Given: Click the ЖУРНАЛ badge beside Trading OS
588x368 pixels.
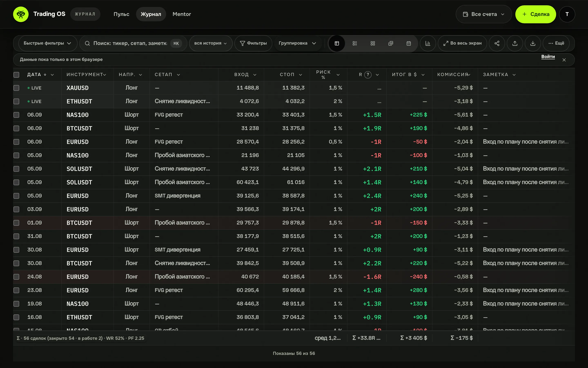Looking at the screenshot, I should pyautogui.click(x=85, y=14).
